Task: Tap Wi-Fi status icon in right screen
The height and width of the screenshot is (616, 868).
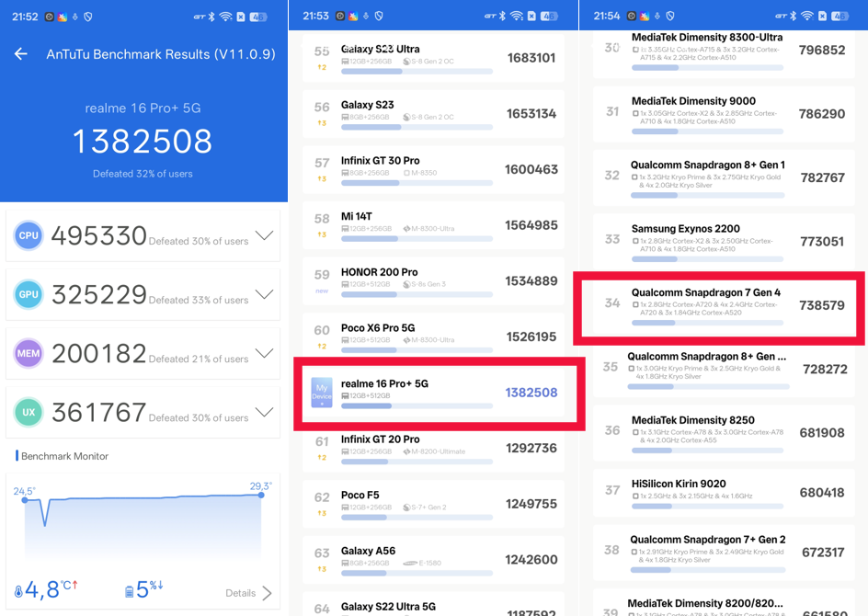Action: click(807, 17)
